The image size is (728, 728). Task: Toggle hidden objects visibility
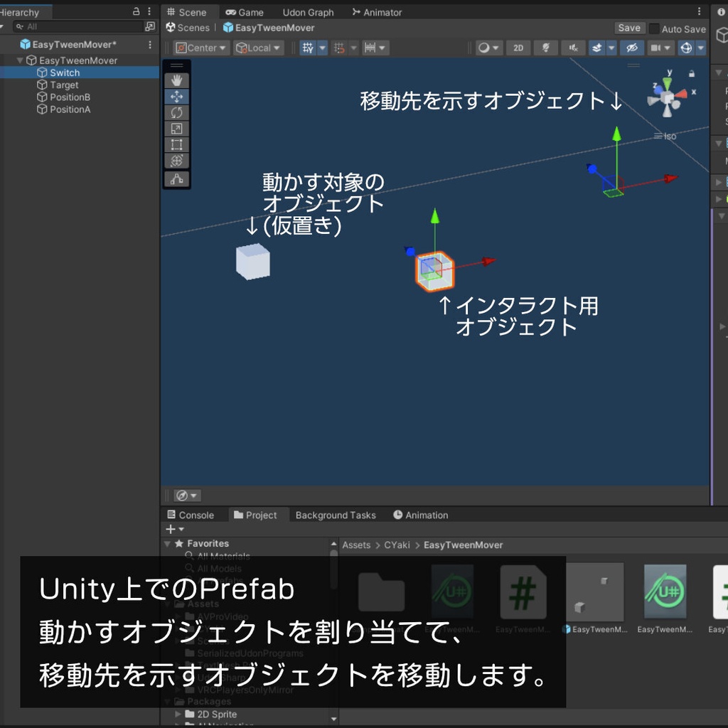click(632, 48)
